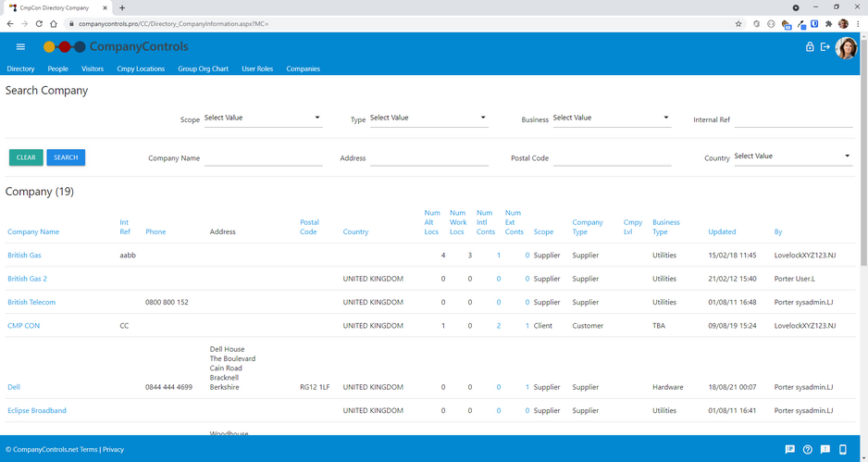Click the Internal Ref input field
This screenshot has height=462, width=868.
click(x=793, y=119)
